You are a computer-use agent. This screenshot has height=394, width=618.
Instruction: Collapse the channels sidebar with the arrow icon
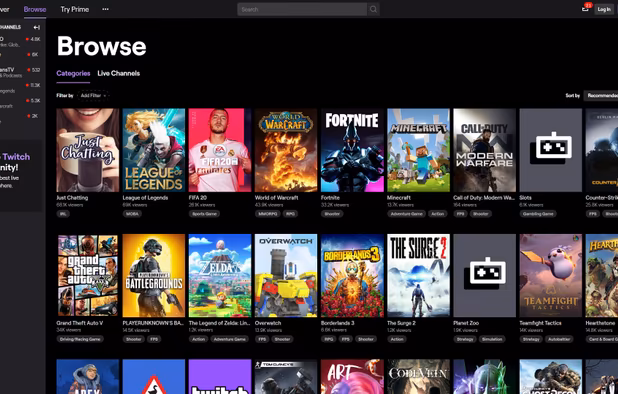[37, 27]
